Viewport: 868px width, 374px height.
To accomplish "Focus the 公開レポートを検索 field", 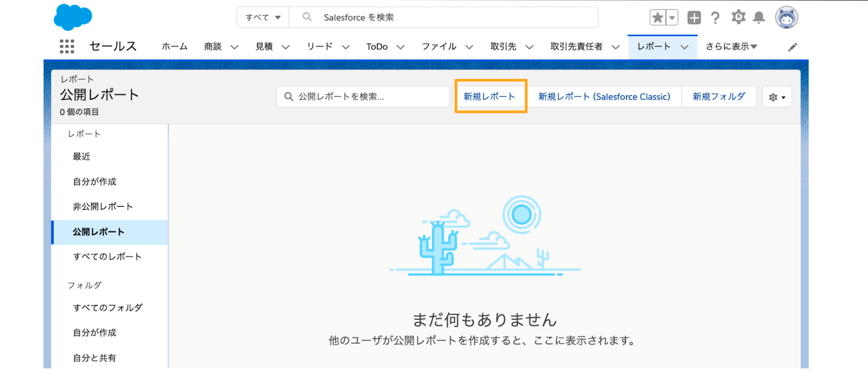I will point(363,96).
